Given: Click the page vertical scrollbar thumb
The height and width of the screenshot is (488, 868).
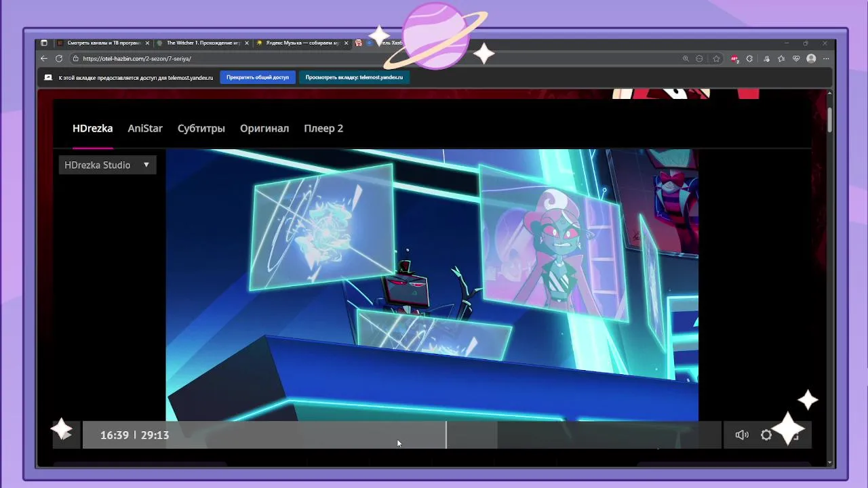Looking at the screenshot, I should pyautogui.click(x=830, y=119).
